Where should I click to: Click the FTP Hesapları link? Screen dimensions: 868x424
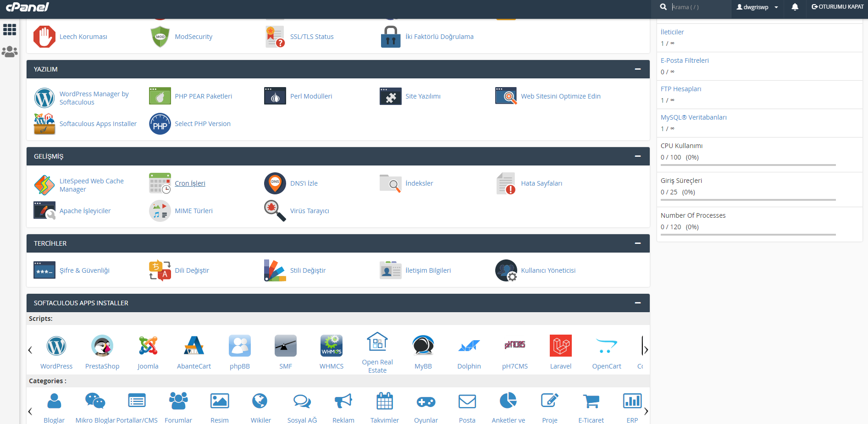pyautogui.click(x=681, y=89)
